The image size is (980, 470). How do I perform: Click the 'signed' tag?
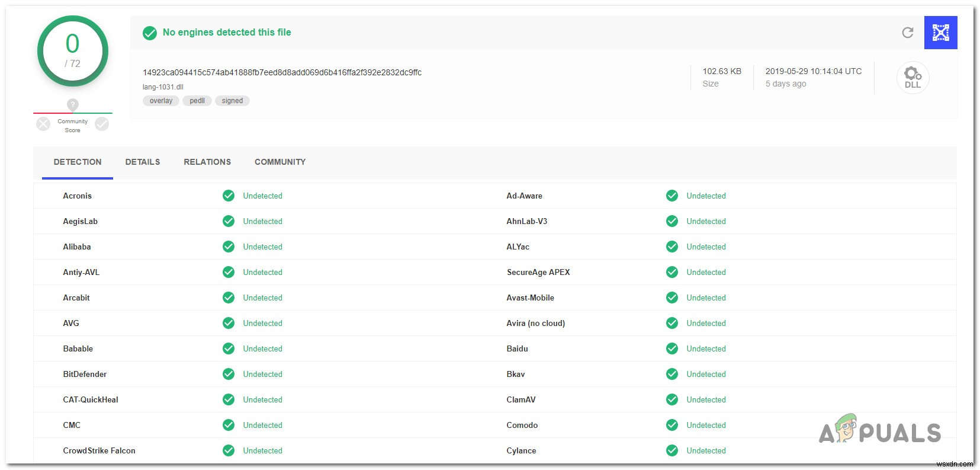click(x=232, y=101)
